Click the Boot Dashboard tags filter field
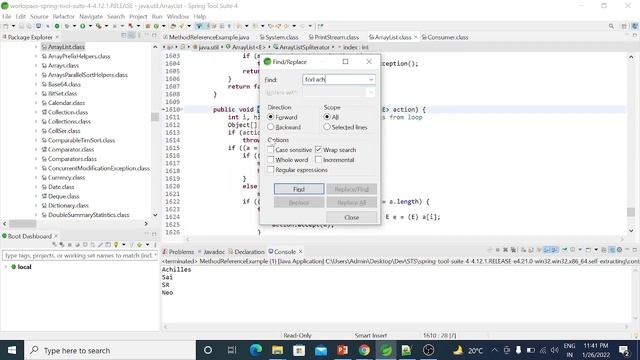The height and width of the screenshot is (360, 640). coord(80,256)
